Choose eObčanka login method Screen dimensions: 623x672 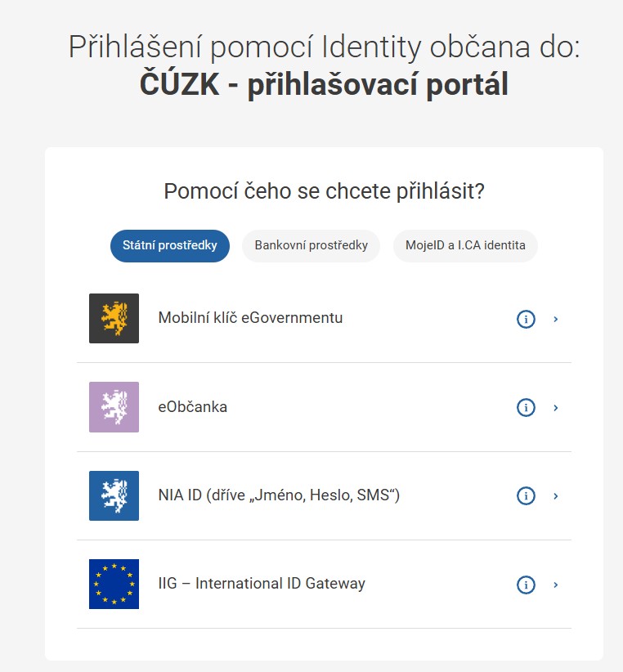pos(193,406)
